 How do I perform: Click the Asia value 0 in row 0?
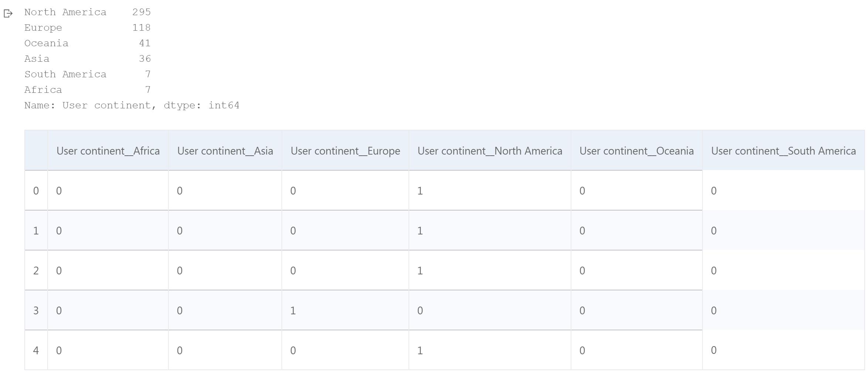(x=180, y=191)
